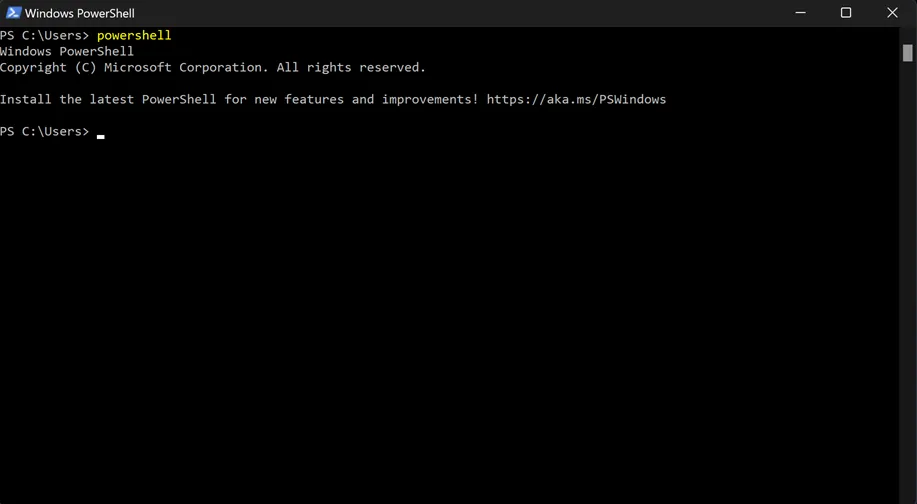This screenshot has width=917, height=504.
Task: Click the vertical scrollbar thumb
Action: click(x=908, y=53)
